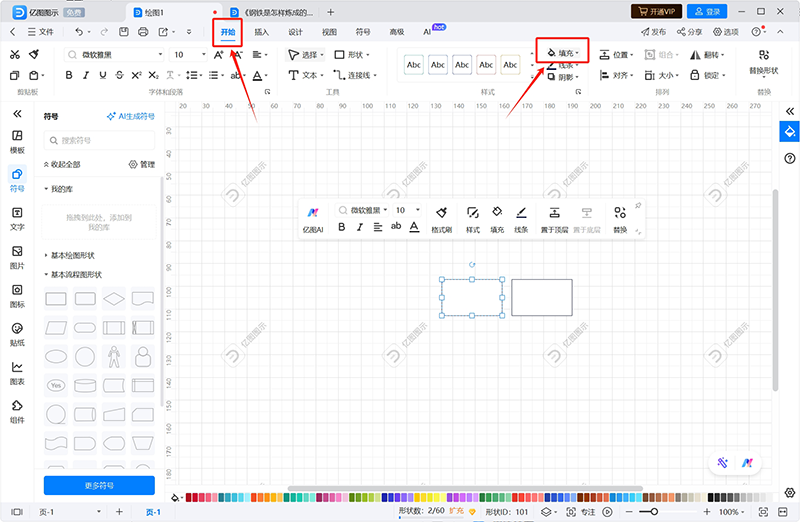Activate the Format Painter in the clipboard group
This screenshot has width=800, height=522.
[x=34, y=55]
